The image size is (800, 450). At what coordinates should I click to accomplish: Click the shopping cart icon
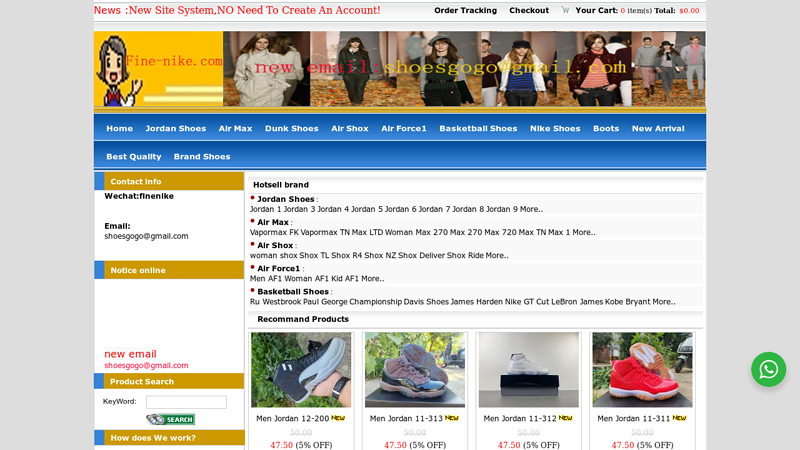pyautogui.click(x=565, y=10)
